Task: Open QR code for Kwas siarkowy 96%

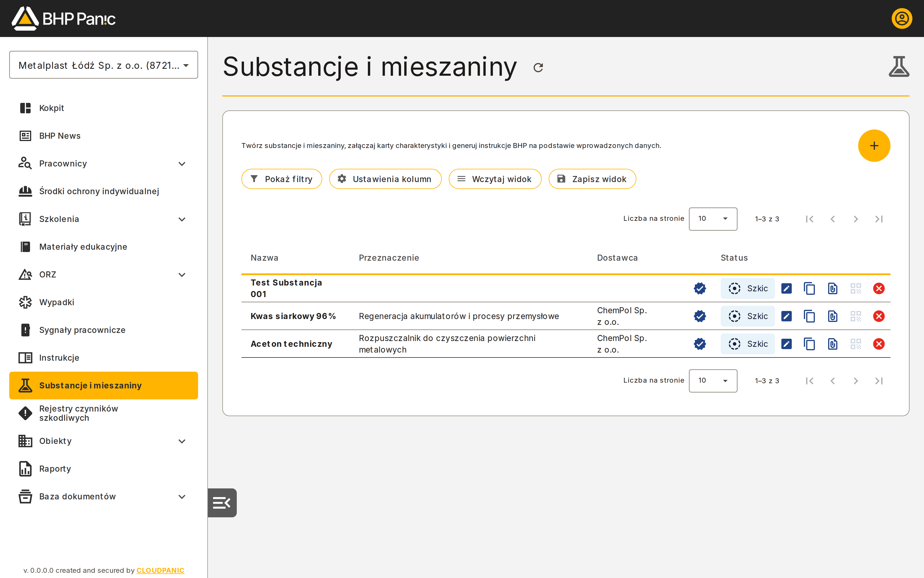Action: (856, 316)
